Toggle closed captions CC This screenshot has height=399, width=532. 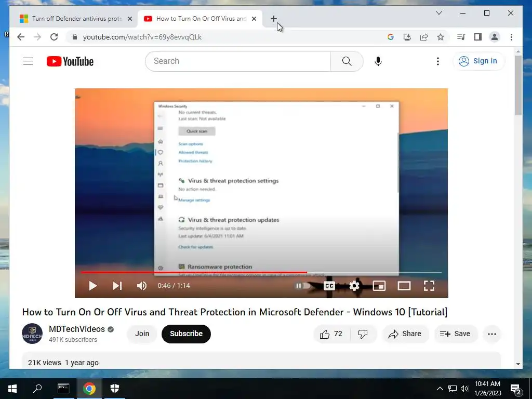click(329, 286)
